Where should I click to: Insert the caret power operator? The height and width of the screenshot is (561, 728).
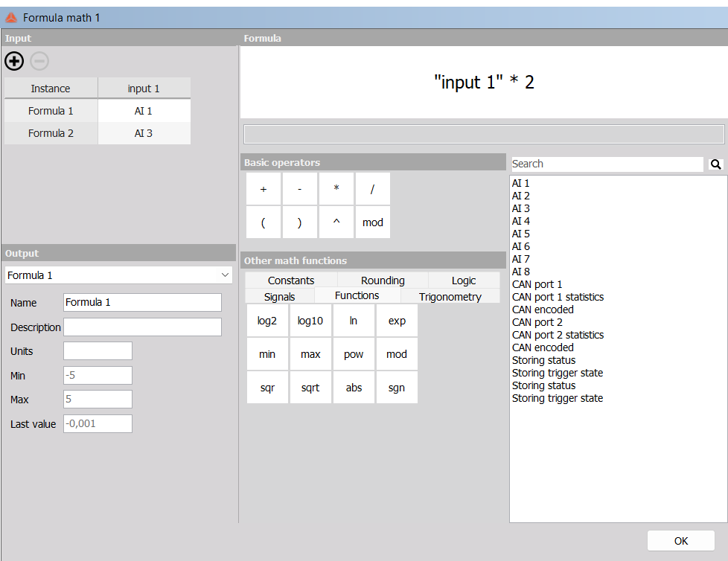coord(336,222)
